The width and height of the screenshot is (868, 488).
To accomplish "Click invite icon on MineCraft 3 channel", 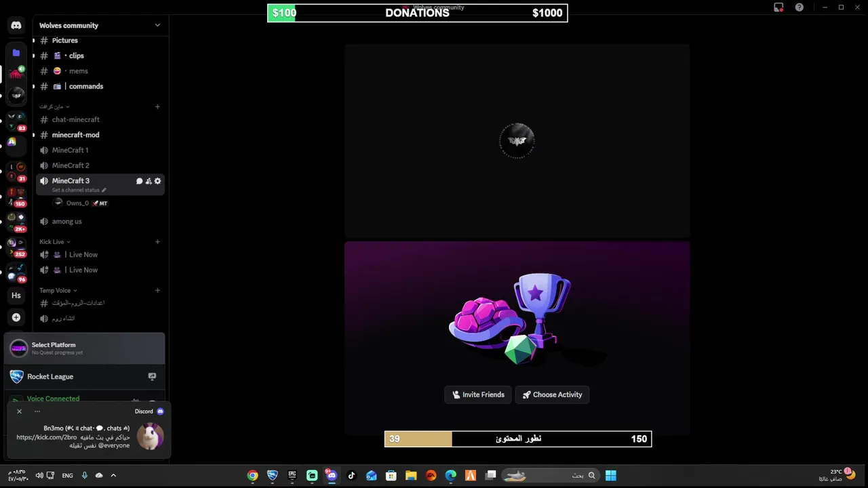I will pos(149,181).
